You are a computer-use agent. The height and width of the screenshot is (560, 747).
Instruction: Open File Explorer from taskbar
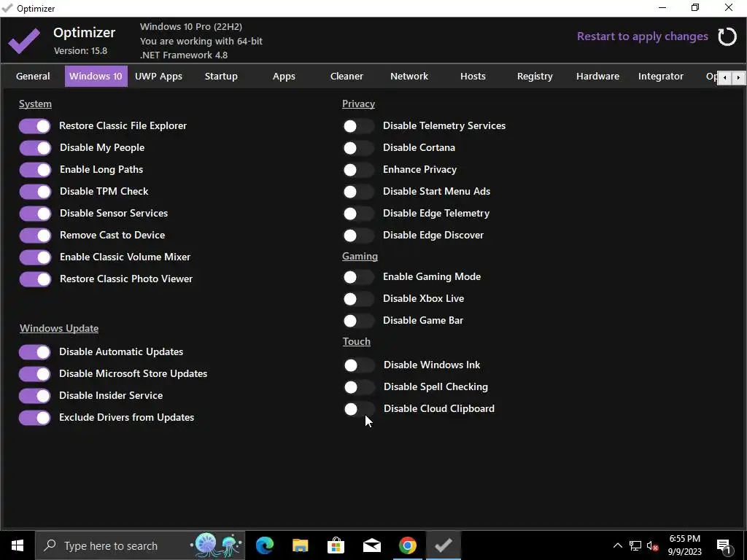[x=300, y=545]
